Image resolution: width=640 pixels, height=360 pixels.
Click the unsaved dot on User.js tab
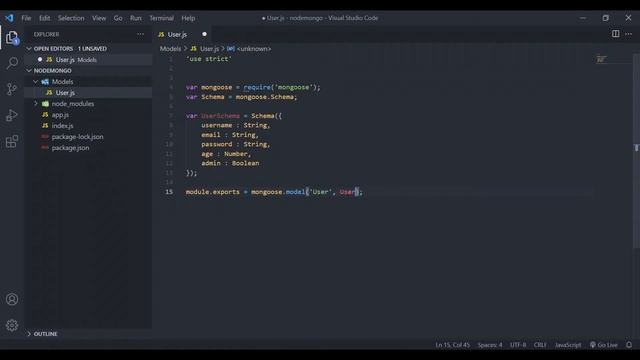[204, 34]
